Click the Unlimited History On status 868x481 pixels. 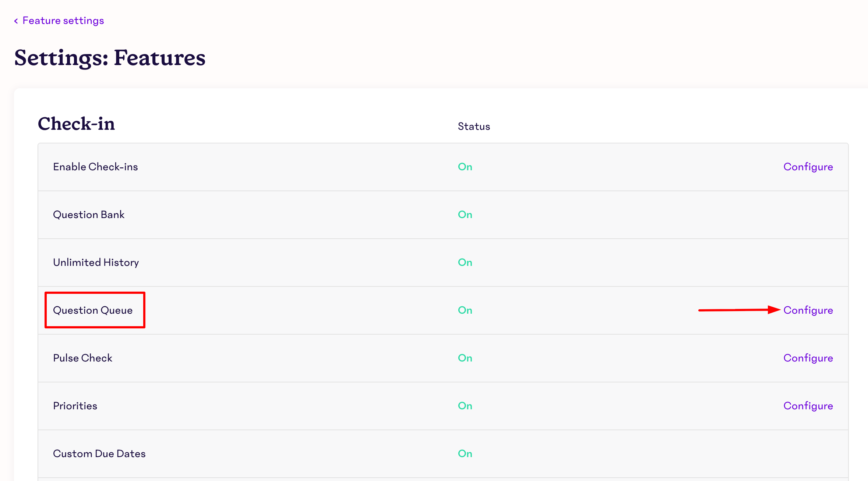pos(465,262)
